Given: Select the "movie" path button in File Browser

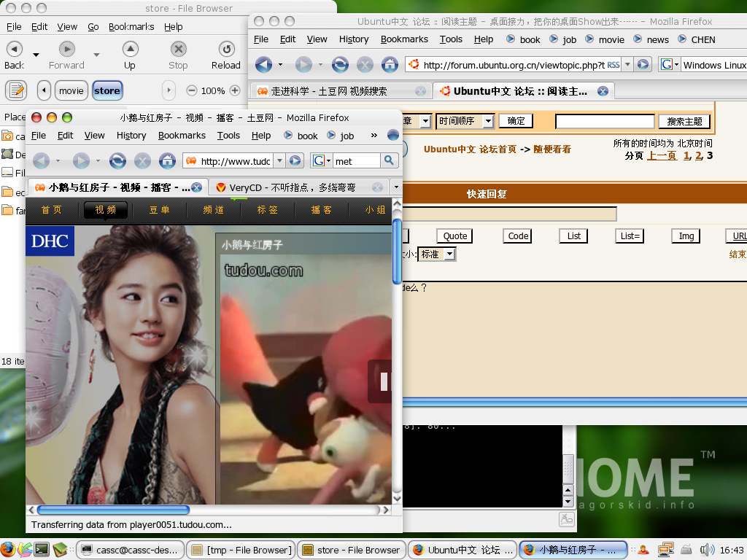Looking at the screenshot, I should coord(71,90).
